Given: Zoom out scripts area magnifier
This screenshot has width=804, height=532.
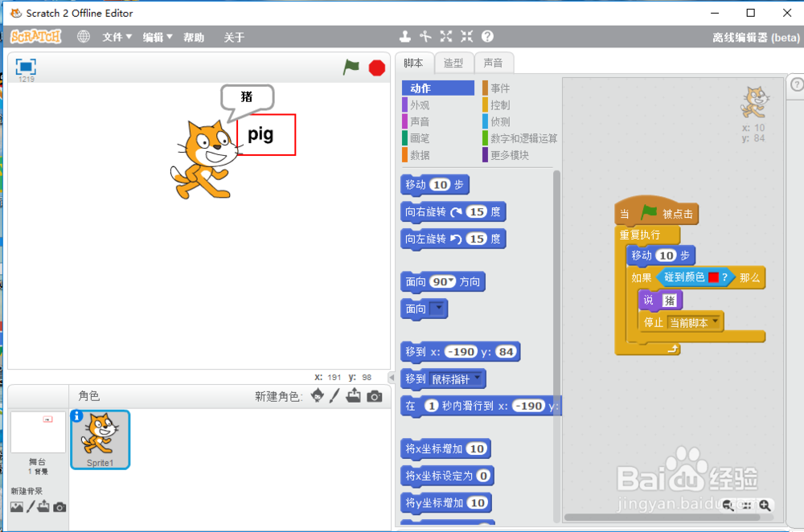Looking at the screenshot, I should [x=728, y=505].
